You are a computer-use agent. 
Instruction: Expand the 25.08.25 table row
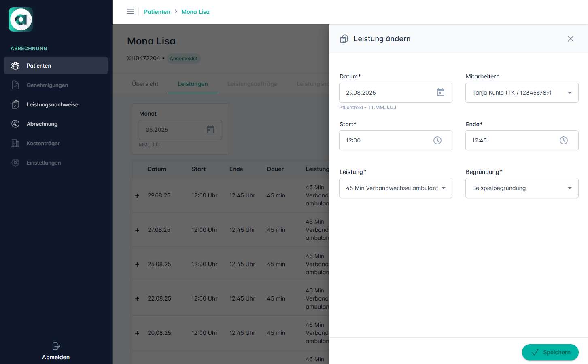[x=137, y=265]
